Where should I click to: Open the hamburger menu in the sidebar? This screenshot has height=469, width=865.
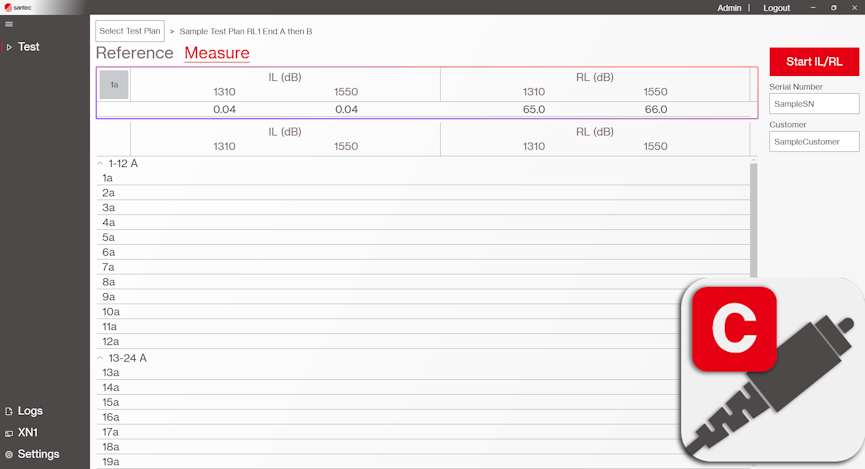click(x=9, y=24)
